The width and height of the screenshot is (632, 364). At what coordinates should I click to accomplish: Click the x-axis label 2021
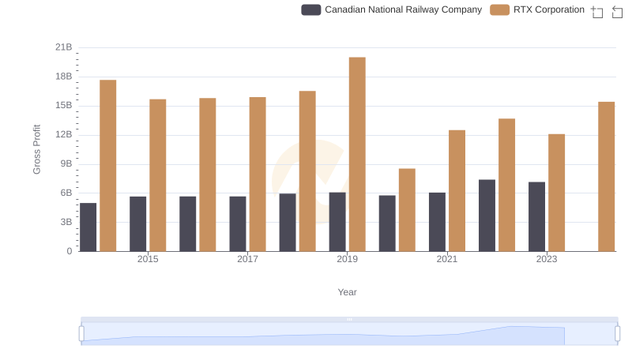coord(447,259)
